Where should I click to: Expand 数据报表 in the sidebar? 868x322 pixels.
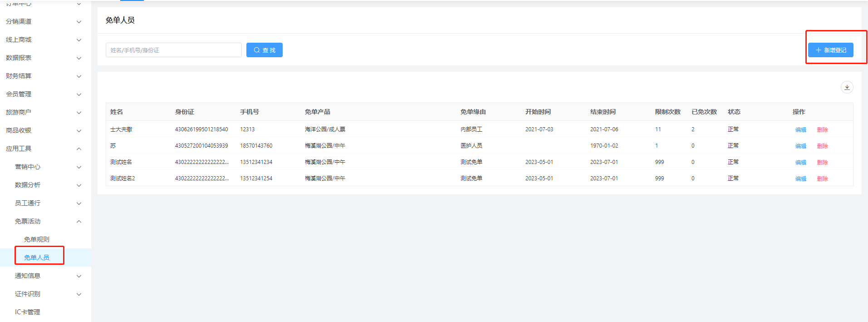[x=43, y=58]
